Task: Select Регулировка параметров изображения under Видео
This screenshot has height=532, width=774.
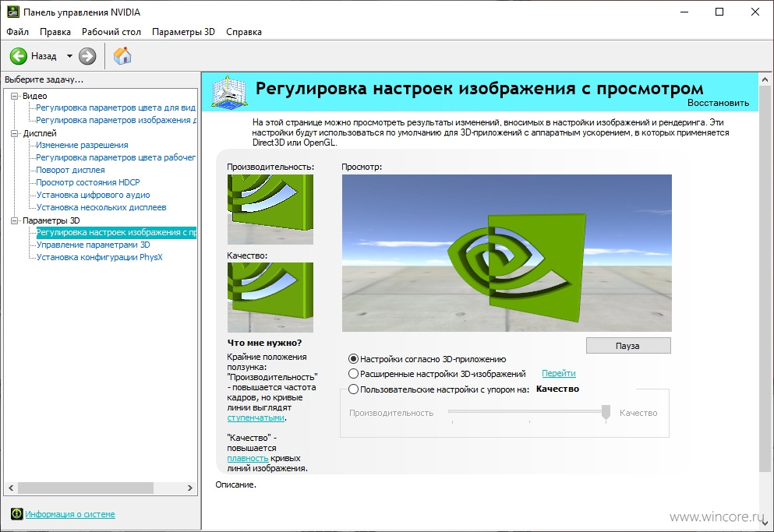Action: [x=116, y=120]
